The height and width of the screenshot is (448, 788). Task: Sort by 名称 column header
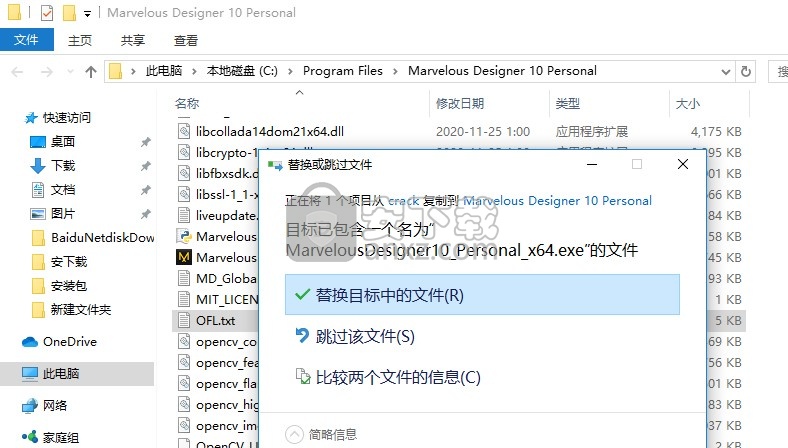pyautogui.click(x=187, y=103)
